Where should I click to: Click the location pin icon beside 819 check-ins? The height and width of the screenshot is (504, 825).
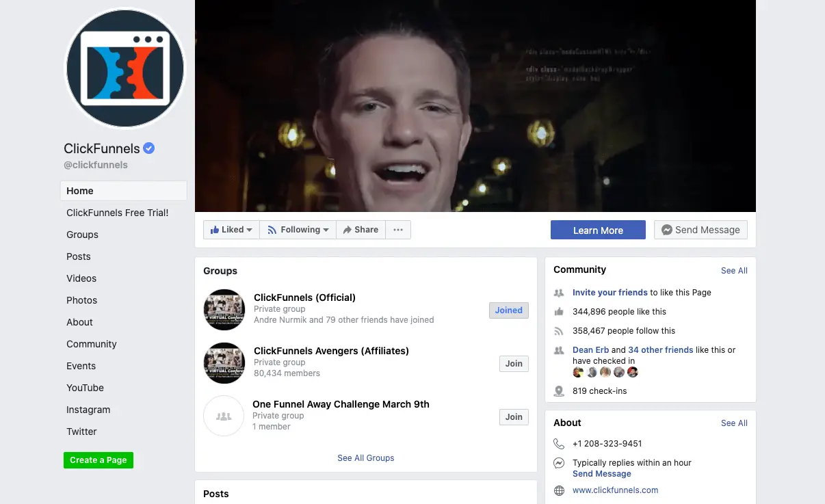pos(559,391)
